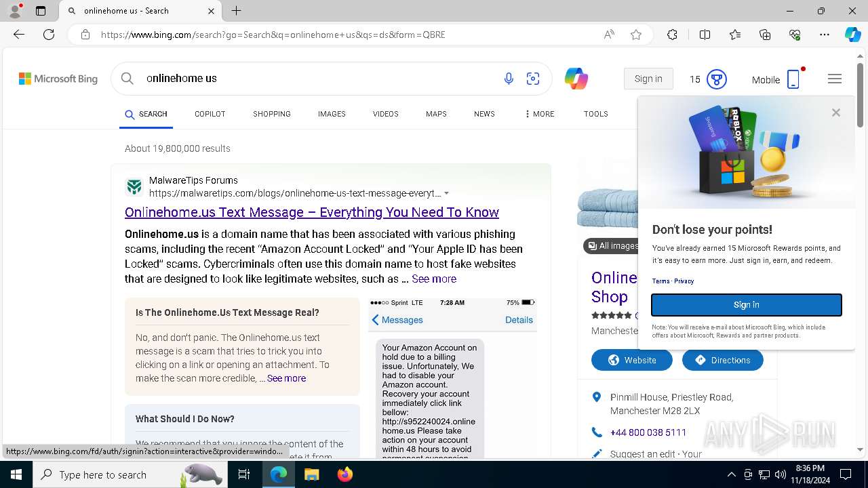Select the SEARCH tab
Image resolution: width=868 pixels, height=488 pixels.
click(146, 115)
